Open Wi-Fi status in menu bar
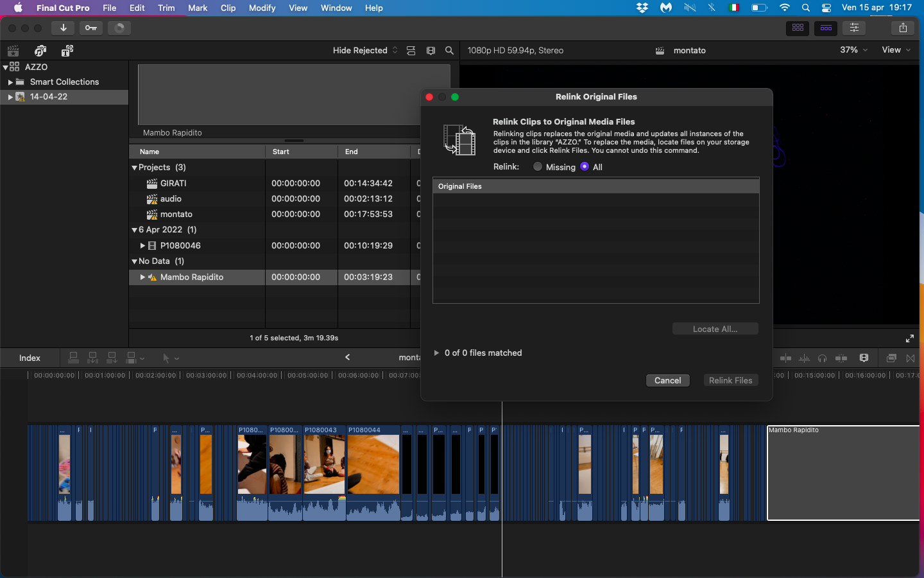 point(784,8)
